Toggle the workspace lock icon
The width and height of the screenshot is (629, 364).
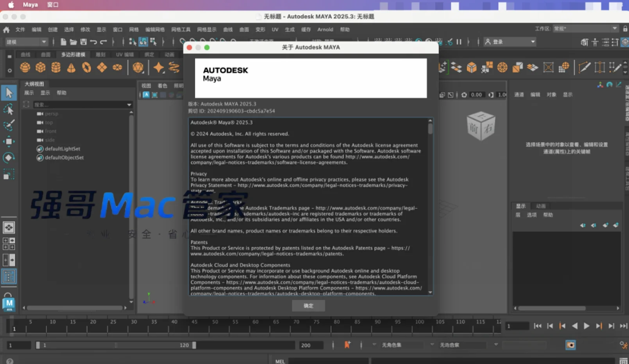625,29
